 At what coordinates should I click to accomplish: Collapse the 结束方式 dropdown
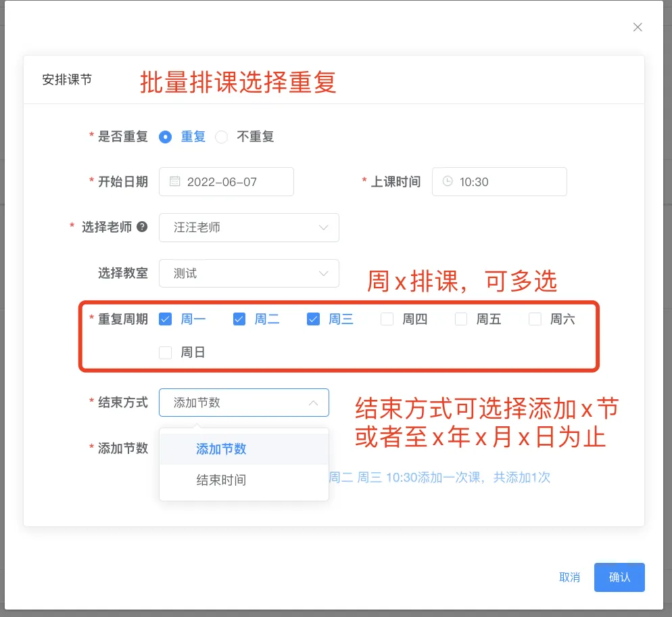(x=314, y=403)
